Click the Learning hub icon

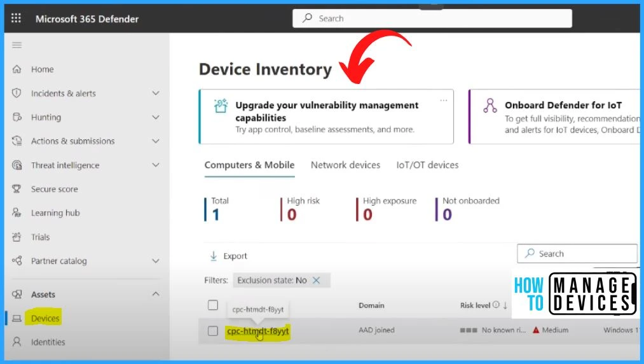click(17, 213)
